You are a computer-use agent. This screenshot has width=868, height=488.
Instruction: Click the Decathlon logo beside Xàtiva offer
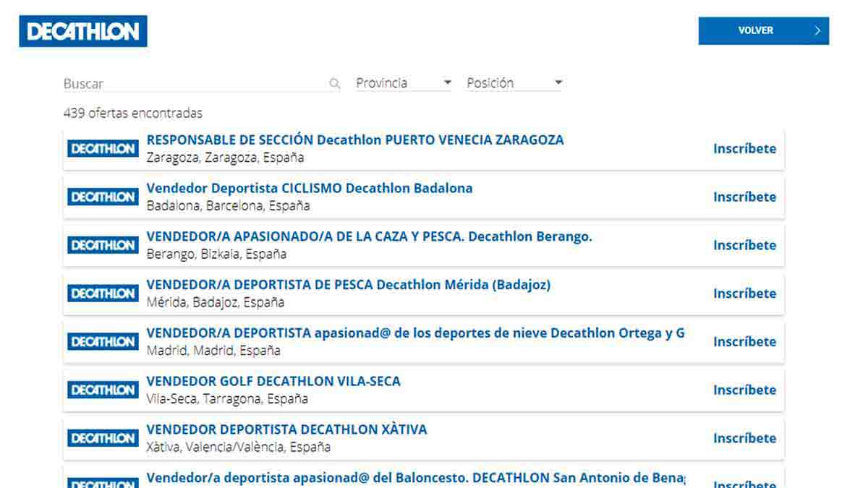point(103,439)
